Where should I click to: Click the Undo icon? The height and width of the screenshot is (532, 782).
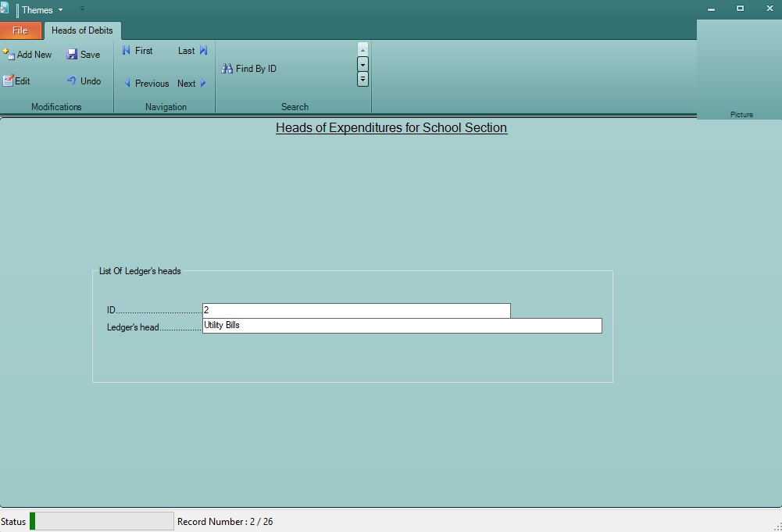[71, 80]
